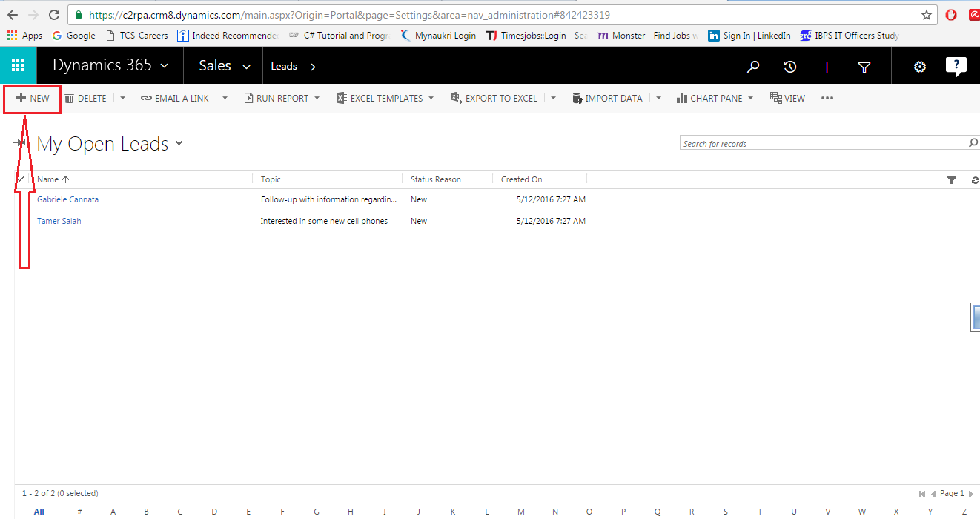
Task: Click the grid filter funnel icon
Action: coord(952,179)
